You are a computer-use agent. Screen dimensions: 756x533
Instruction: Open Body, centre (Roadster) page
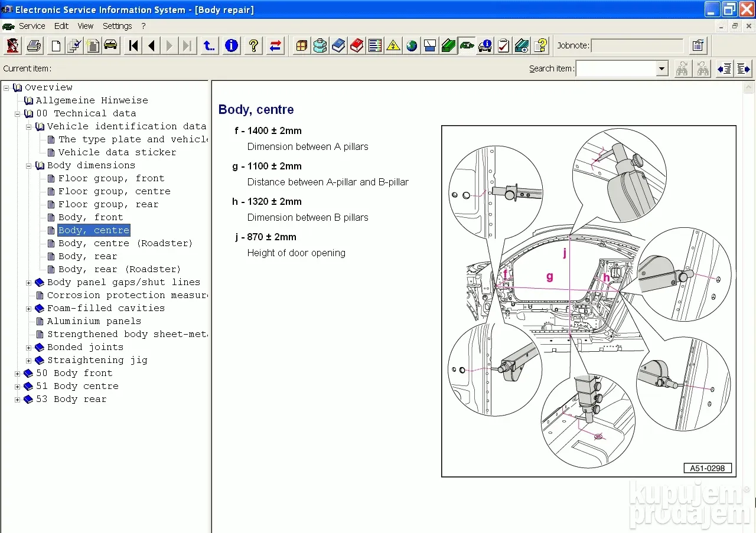tap(125, 243)
